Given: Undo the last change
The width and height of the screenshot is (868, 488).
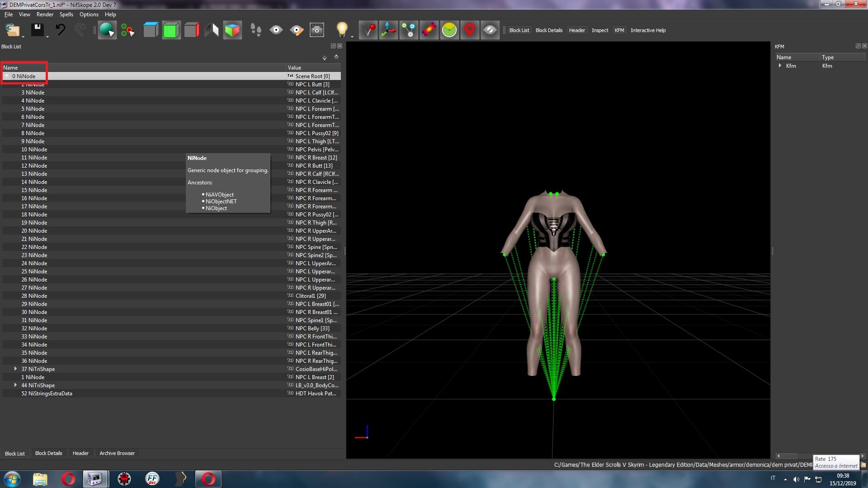Looking at the screenshot, I should [x=60, y=30].
